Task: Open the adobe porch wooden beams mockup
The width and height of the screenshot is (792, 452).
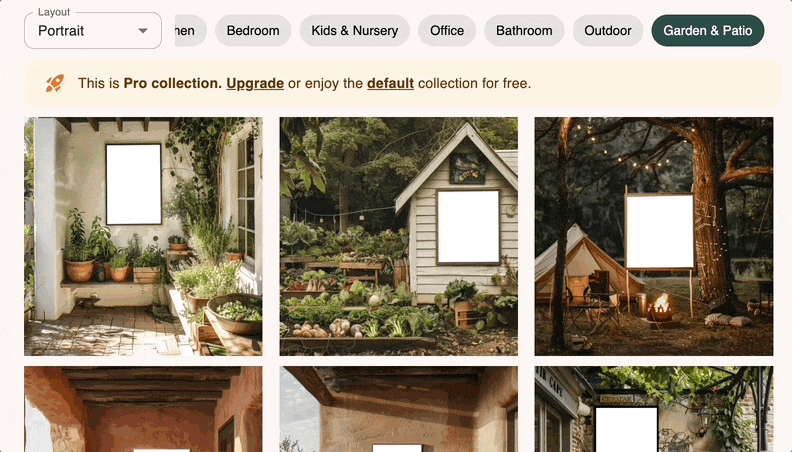Action: 143,409
